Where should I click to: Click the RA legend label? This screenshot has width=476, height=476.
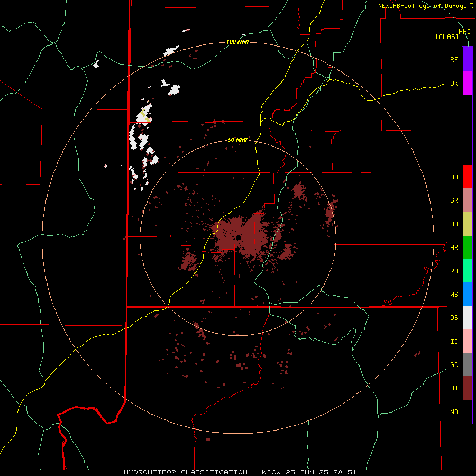(x=454, y=271)
